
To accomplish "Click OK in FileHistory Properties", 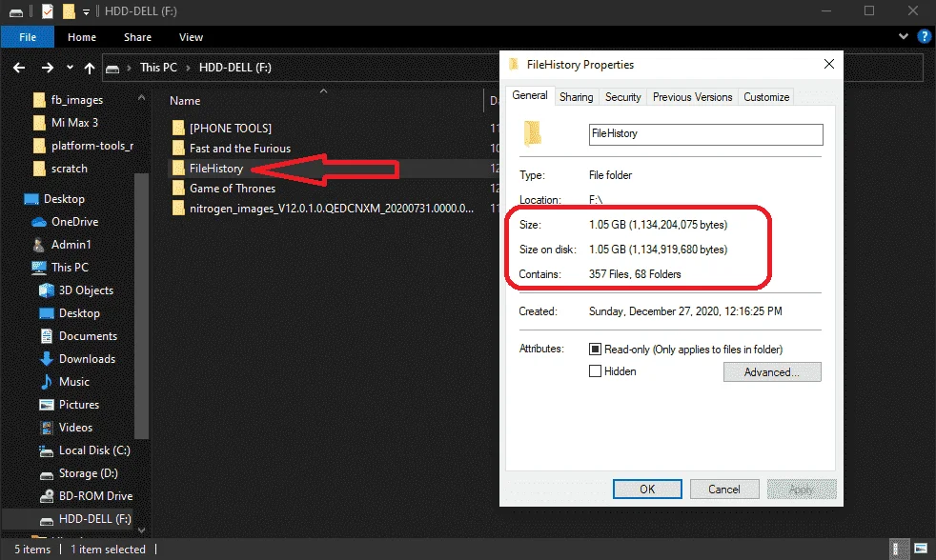I will 647,489.
